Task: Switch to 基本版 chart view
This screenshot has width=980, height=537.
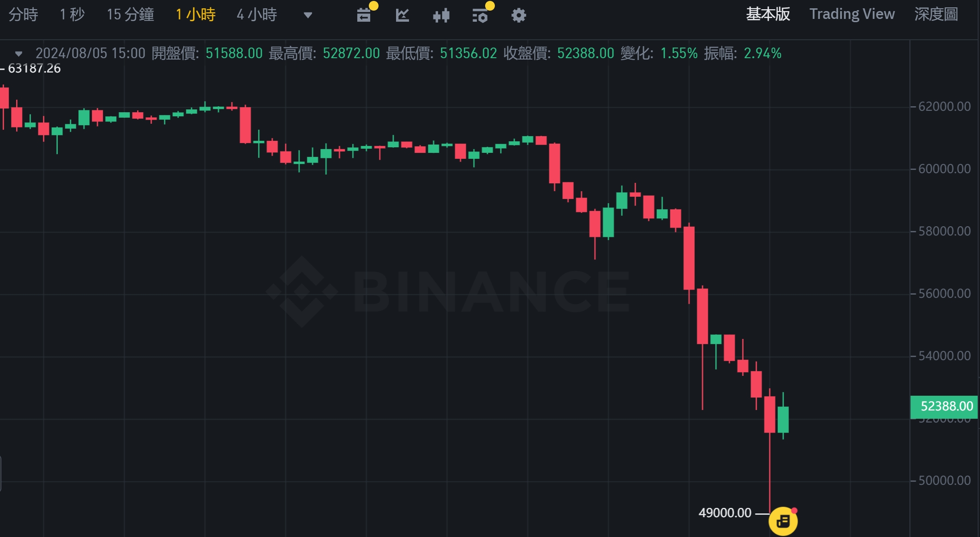Action: point(768,14)
